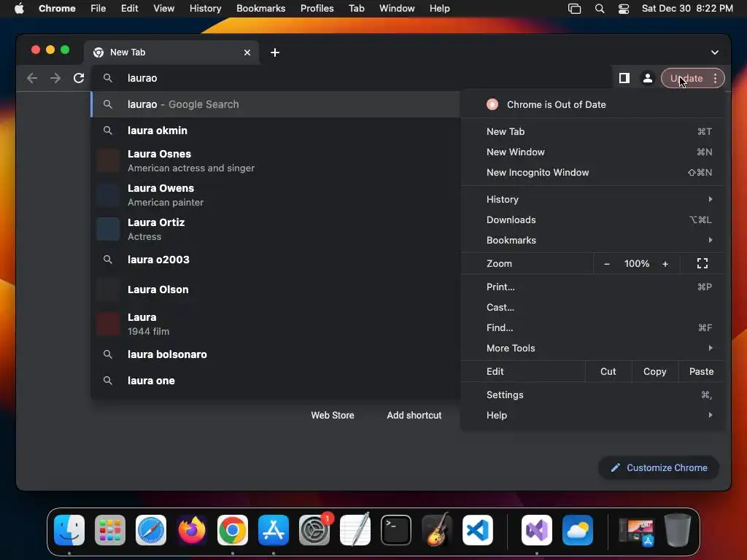
Task: Click the Laura Osnes thumbnail image
Action: (x=108, y=160)
